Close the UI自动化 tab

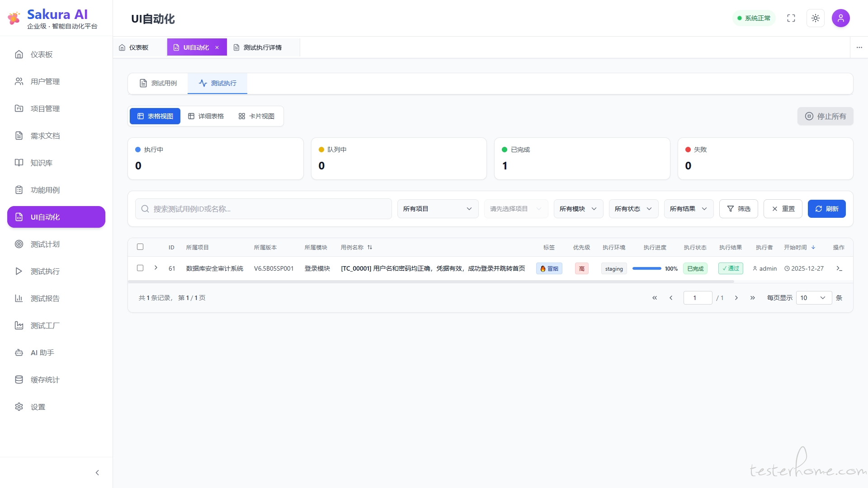click(217, 47)
